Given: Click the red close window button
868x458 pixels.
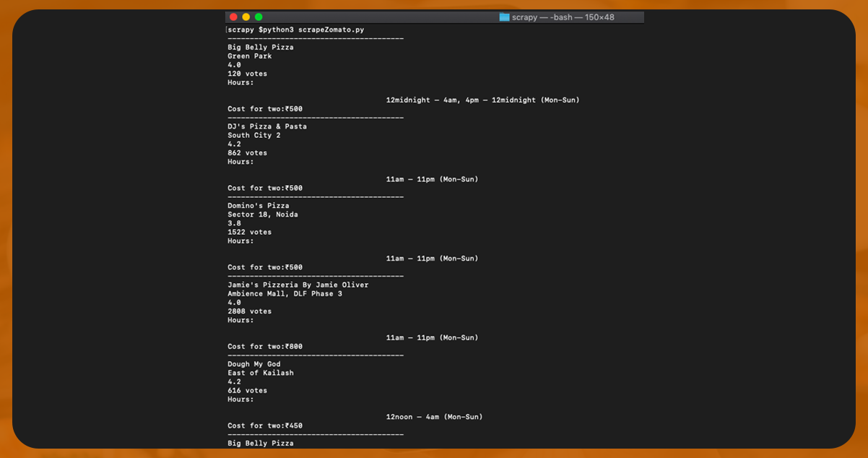Looking at the screenshot, I should [x=233, y=17].
